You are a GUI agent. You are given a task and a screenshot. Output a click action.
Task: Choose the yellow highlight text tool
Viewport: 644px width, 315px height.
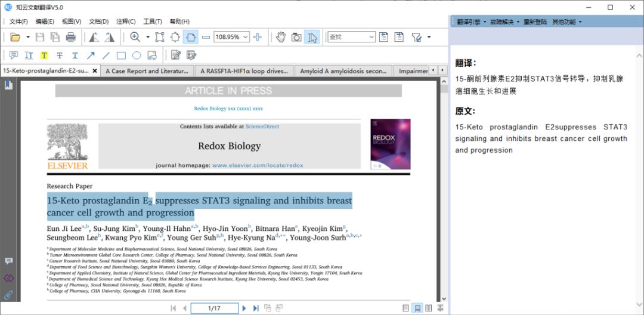click(44, 55)
